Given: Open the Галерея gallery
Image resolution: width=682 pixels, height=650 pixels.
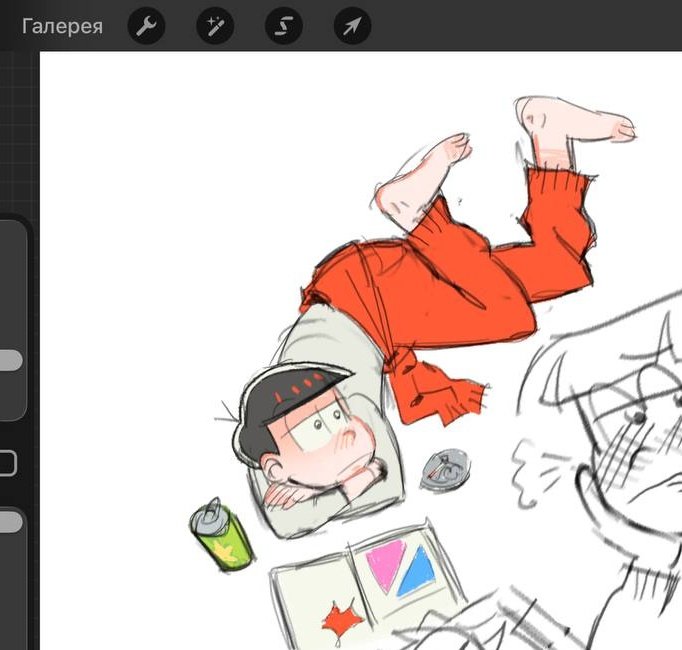Looking at the screenshot, I should pos(62,26).
